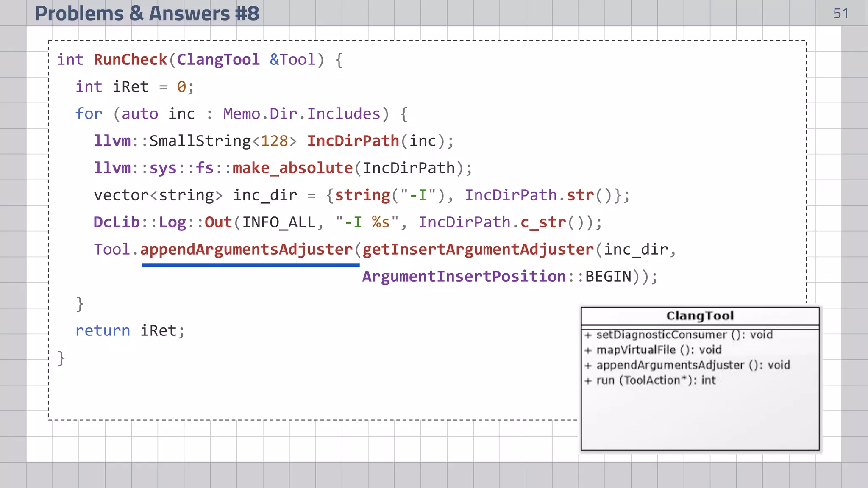Click 'Memo.Dir.Includes' in the for loop
868x488 pixels.
pos(302,114)
